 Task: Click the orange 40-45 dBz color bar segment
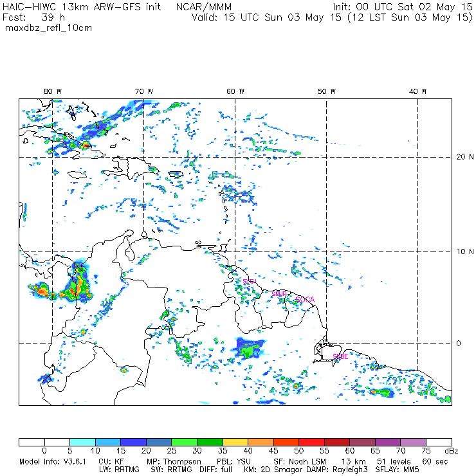pos(261,442)
